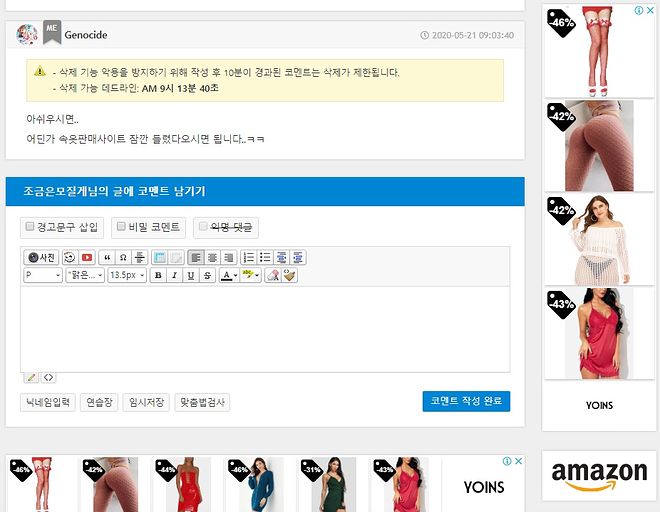Apply the yellow highlight background color
This screenshot has height=512, width=660.
(x=248, y=275)
